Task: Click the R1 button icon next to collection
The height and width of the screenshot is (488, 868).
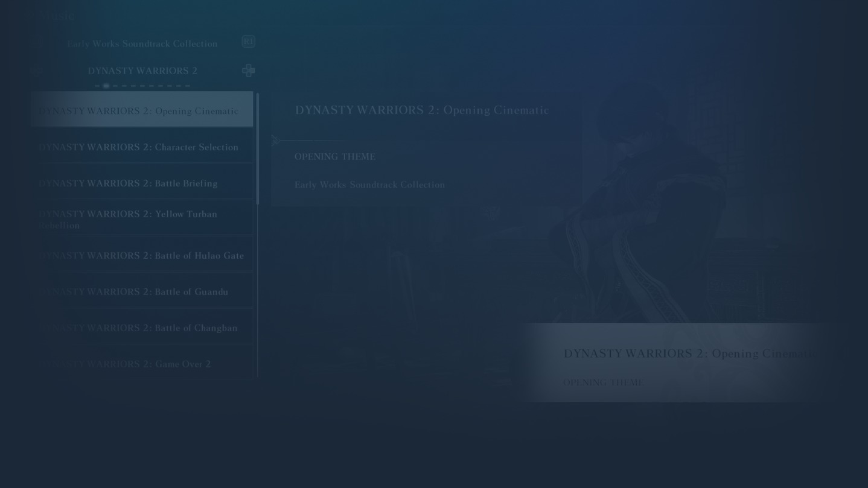Action: [x=248, y=42]
